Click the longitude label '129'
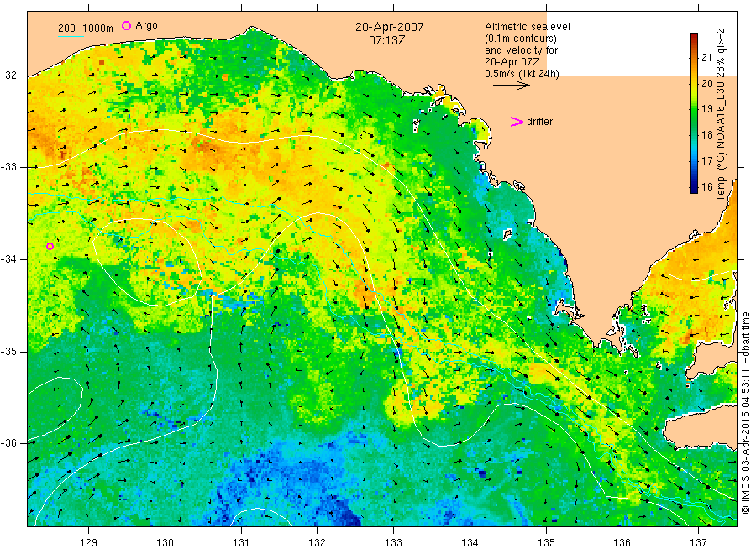Viewport: 756px width, 554px height. point(89,543)
